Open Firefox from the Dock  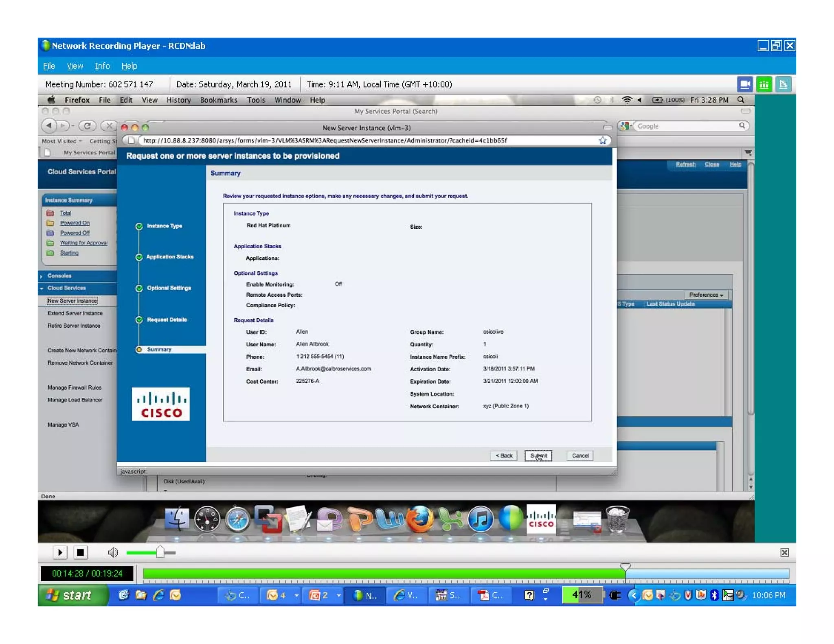(420, 519)
